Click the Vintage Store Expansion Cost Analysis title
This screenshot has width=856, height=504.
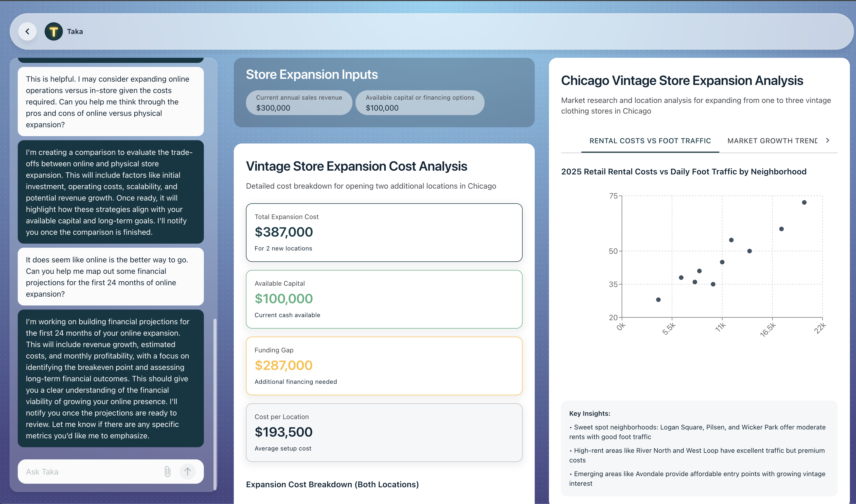click(x=357, y=166)
